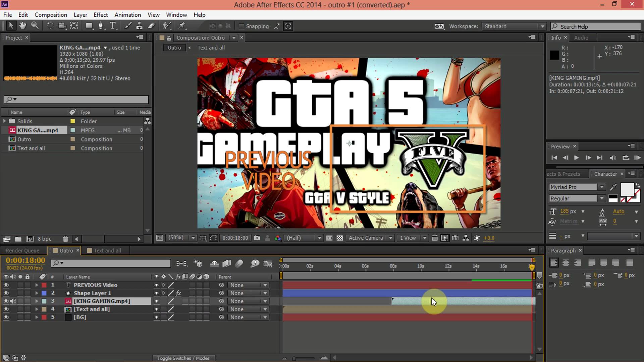Screen dimensions: 644x362
Task: Mute audio of KING GAMING.mp4 layer
Action: (13, 301)
